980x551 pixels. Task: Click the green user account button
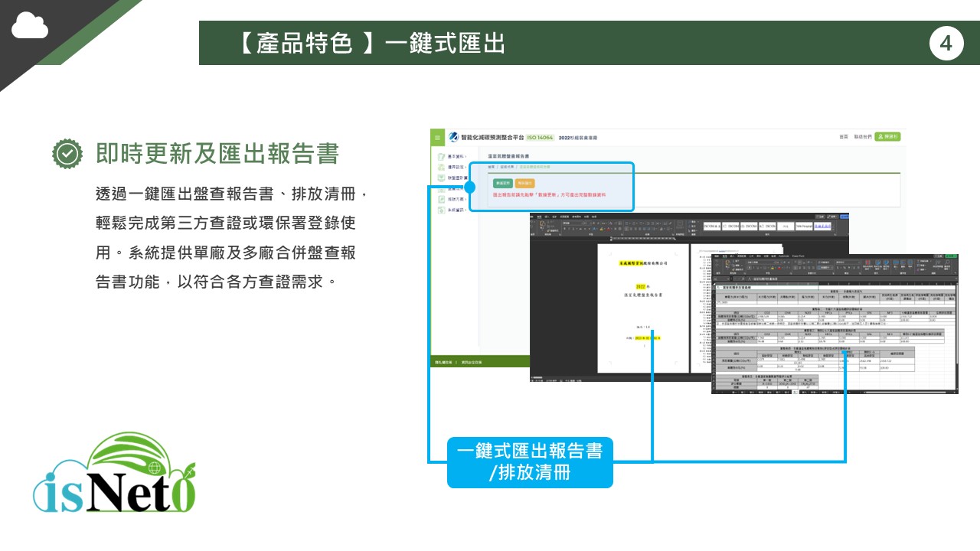[x=888, y=137]
